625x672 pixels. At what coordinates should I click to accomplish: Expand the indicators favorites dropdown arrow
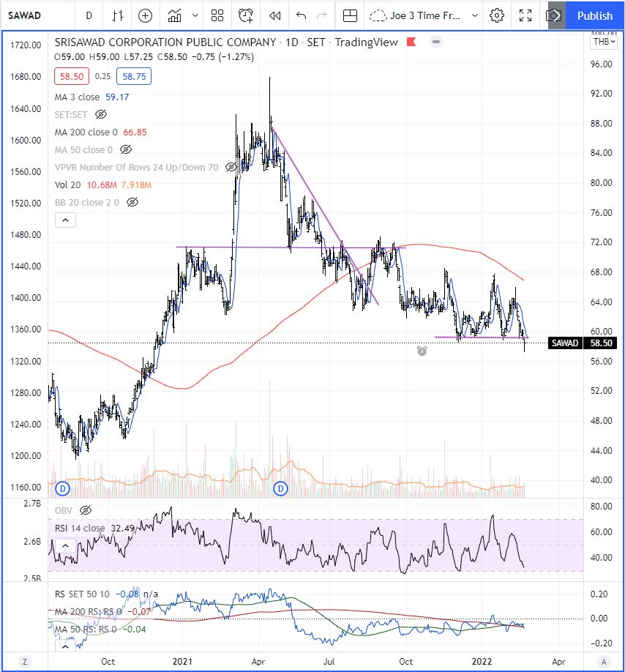point(195,16)
